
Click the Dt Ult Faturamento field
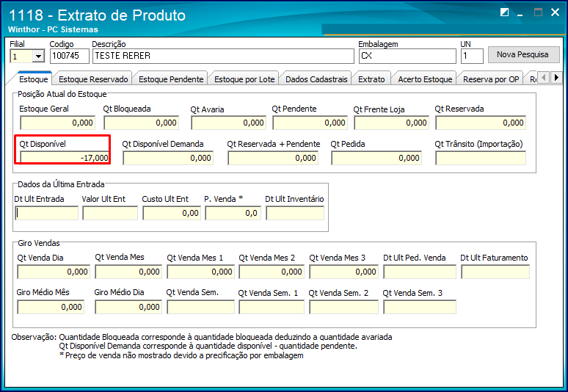pyautogui.click(x=495, y=272)
